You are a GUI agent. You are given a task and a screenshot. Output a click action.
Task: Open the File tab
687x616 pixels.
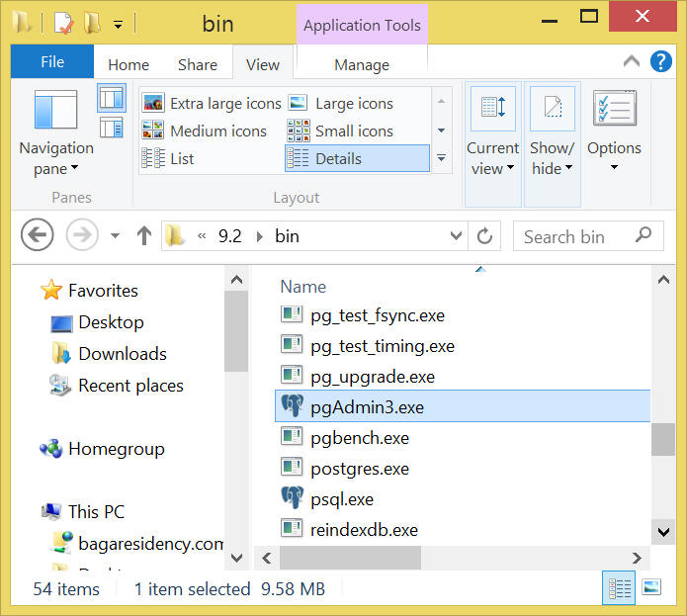point(52,61)
